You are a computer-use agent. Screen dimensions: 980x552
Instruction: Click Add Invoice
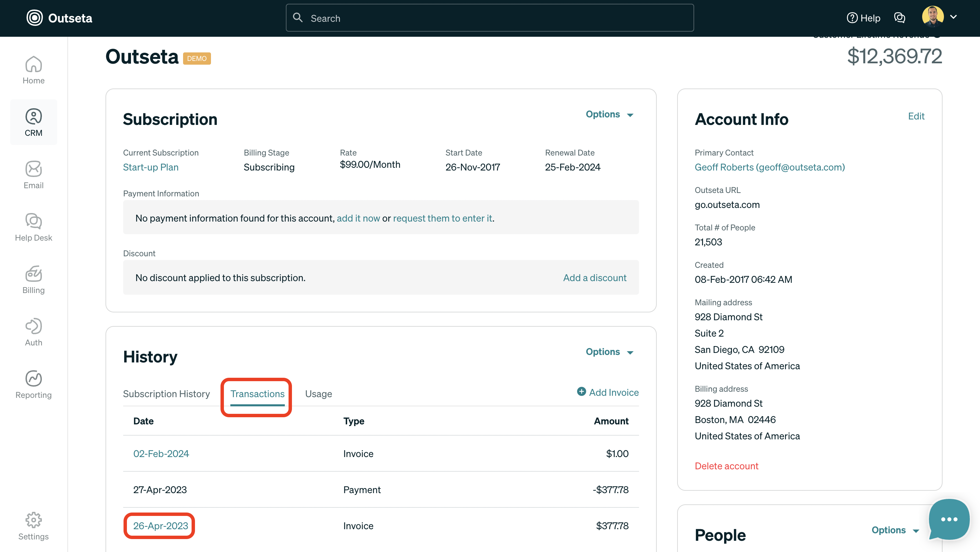click(x=607, y=392)
